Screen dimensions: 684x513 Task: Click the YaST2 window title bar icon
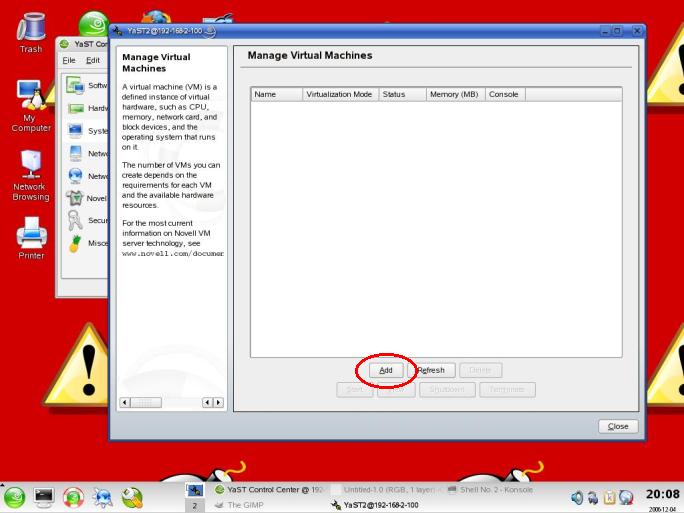pyautogui.click(x=118, y=31)
